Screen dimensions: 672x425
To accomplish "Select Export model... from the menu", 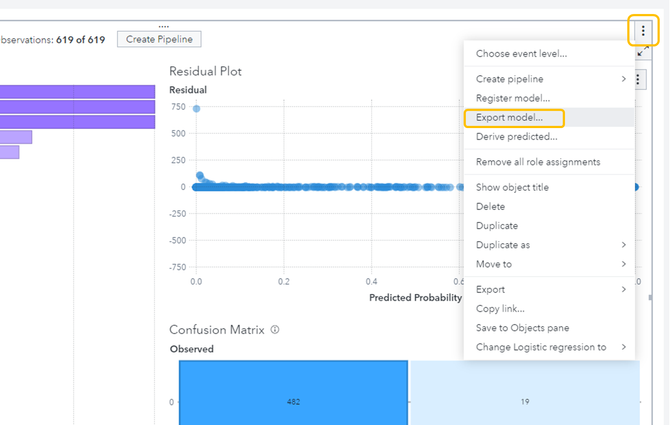I will (509, 118).
